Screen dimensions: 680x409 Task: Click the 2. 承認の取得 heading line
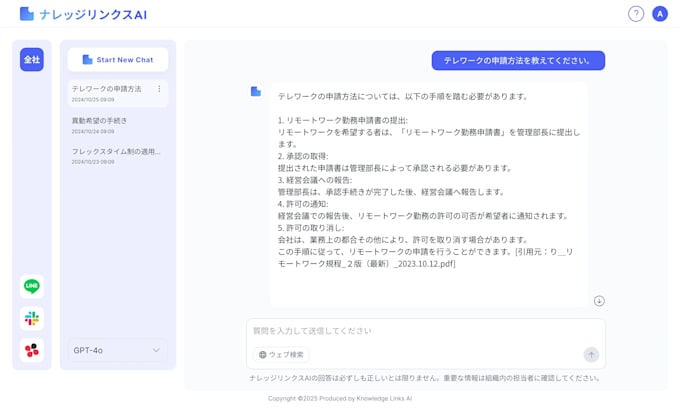[303, 156]
